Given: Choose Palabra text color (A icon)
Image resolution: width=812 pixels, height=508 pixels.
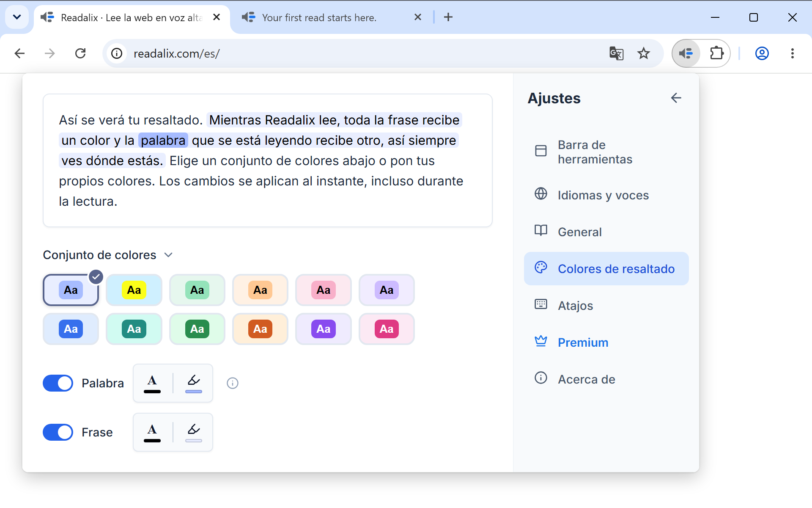Looking at the screenshot, I should [x=152, y=383].
